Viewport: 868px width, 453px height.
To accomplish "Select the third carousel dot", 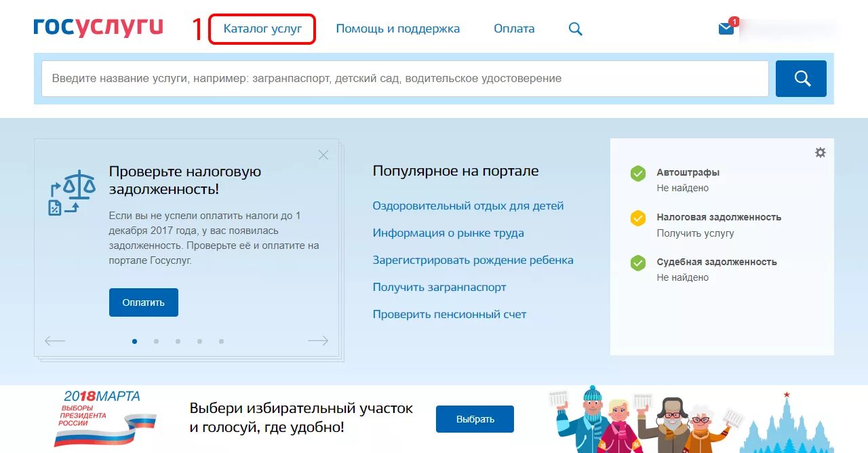I will 178,342.
